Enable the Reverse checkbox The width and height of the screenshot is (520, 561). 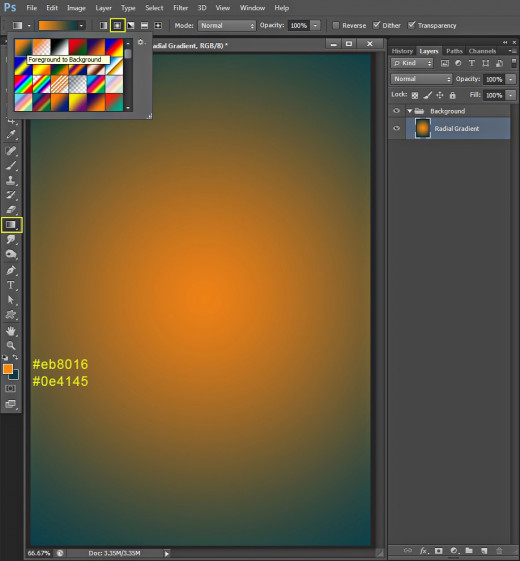click(x=336, y=25)
